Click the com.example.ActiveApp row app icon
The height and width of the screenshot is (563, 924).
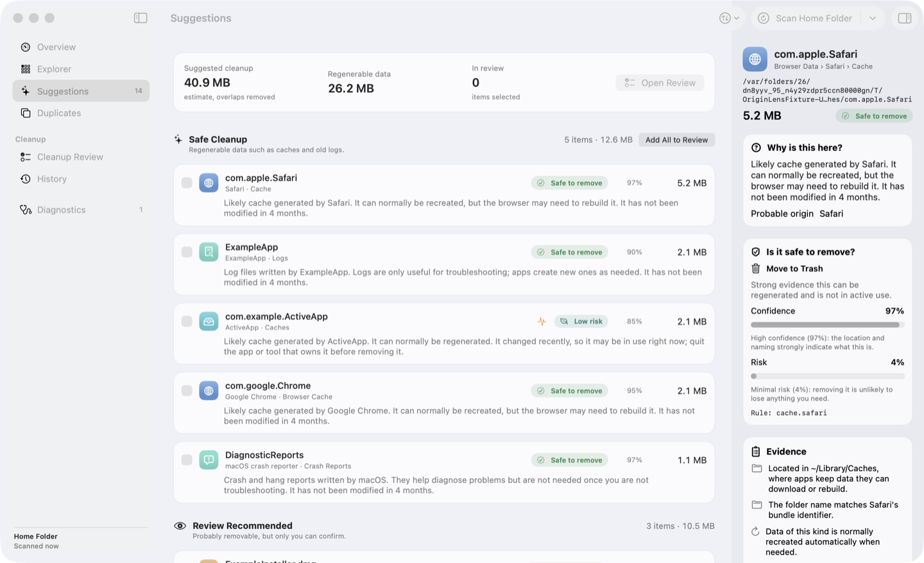tap(209, 322)
